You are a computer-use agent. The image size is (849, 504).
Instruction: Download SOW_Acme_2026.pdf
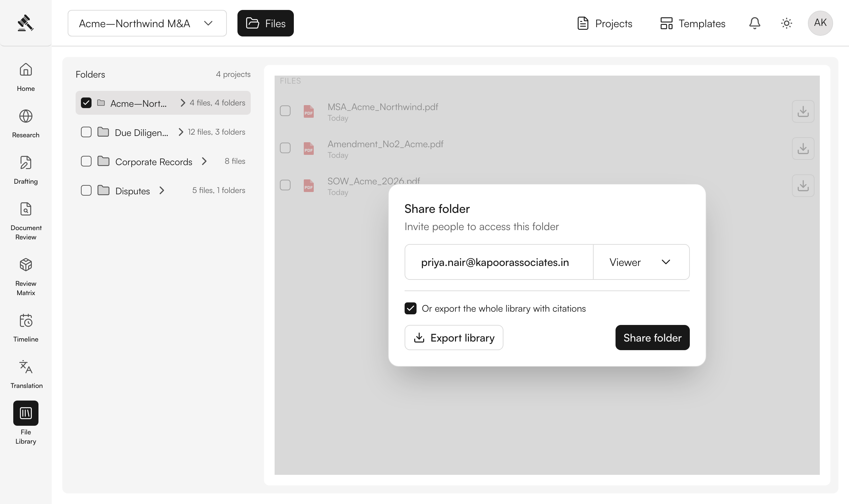(803, 186)
